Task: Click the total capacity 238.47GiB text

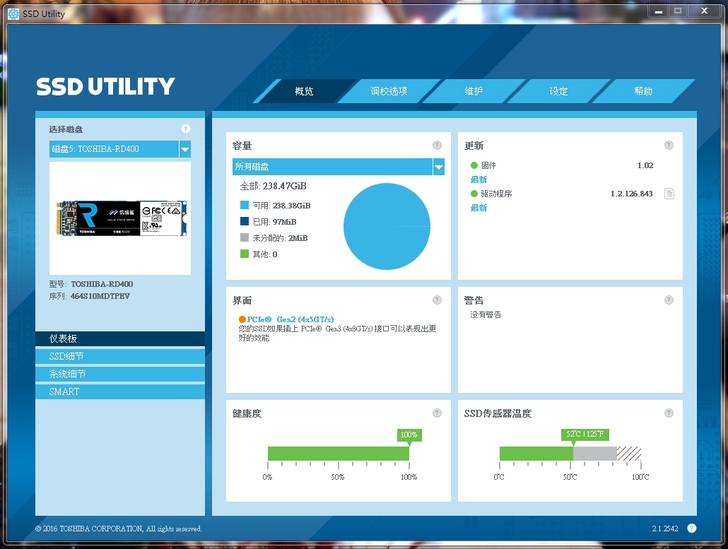Action: coord(273,186)
